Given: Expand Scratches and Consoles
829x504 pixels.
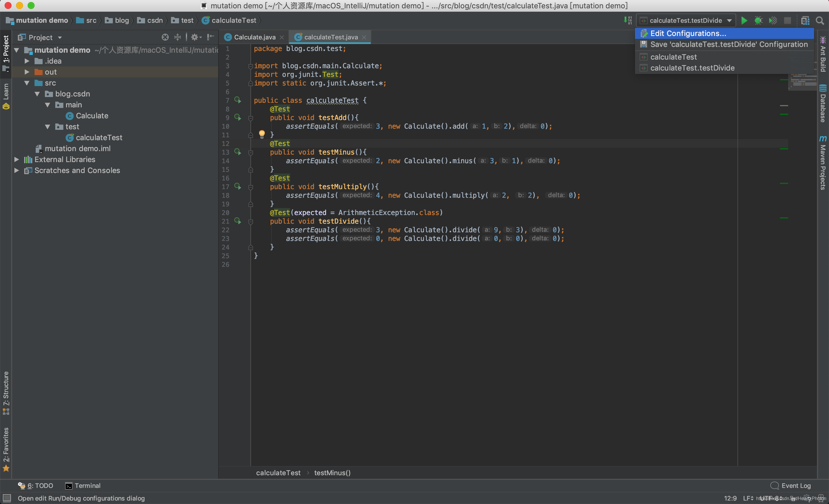Looking at the screenshot, I should click(16, 170).
